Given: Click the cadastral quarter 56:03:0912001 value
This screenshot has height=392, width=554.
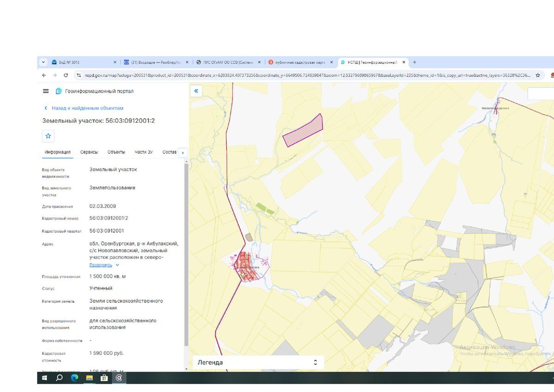Looking at the screenshot, I should (107, 230).
